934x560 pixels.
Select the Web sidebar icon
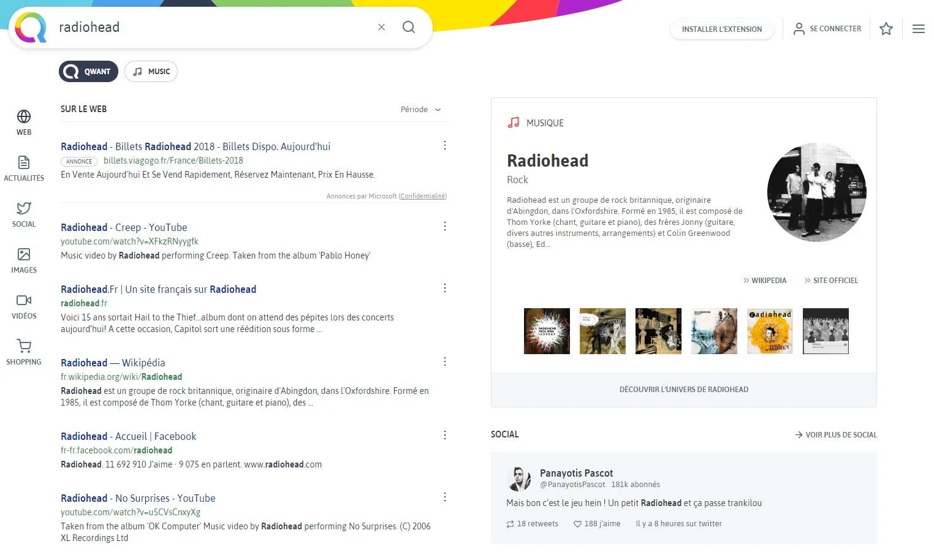tap(23, 122)
